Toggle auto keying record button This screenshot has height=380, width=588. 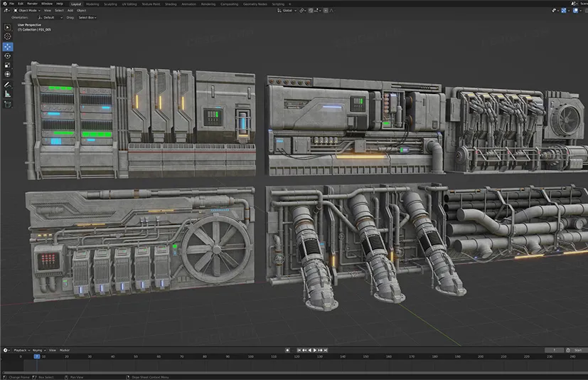pyautogui.click(x=287, y=350)
